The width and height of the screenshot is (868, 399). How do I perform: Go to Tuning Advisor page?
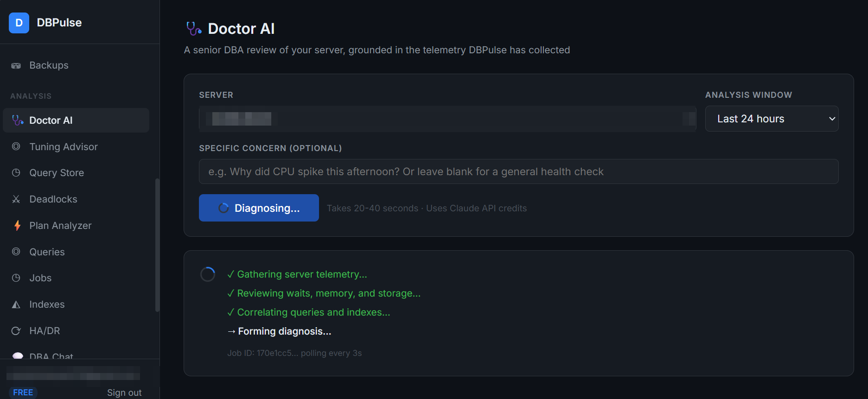click(x=76, y=147)
